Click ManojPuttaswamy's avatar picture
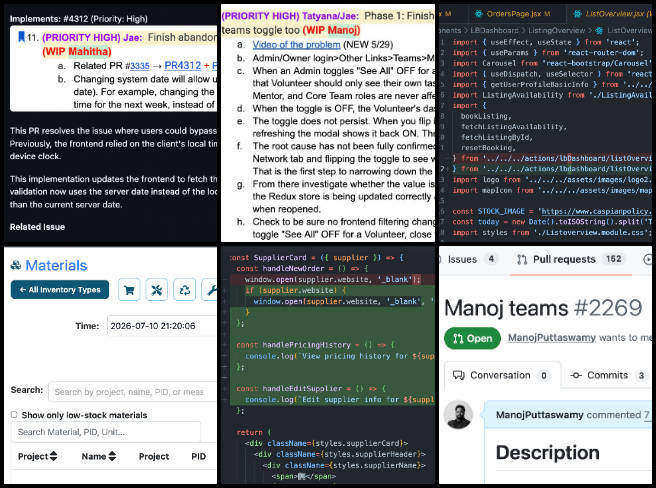The height and width of the screenshot is (488, 656). (x=458, y=415)
